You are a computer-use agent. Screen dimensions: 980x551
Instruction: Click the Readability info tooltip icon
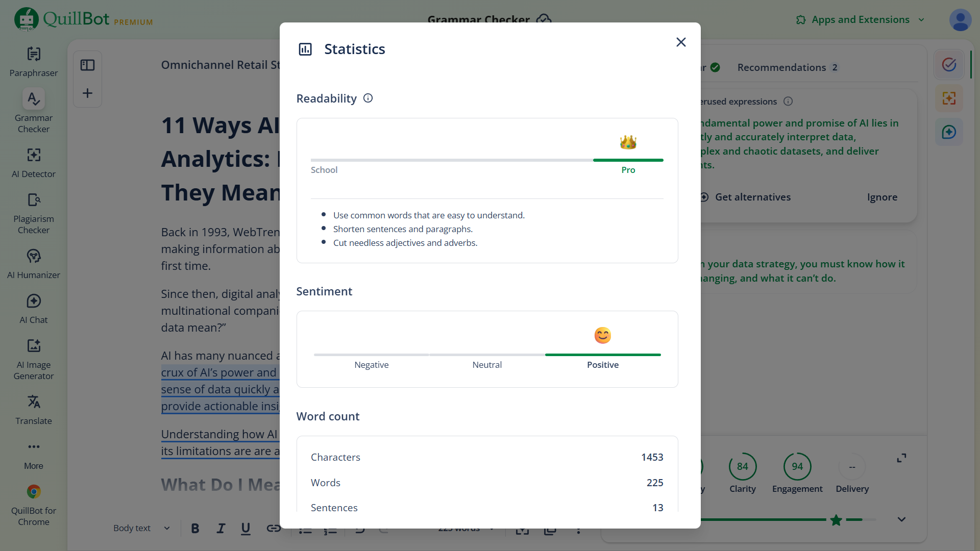[367, 98]
